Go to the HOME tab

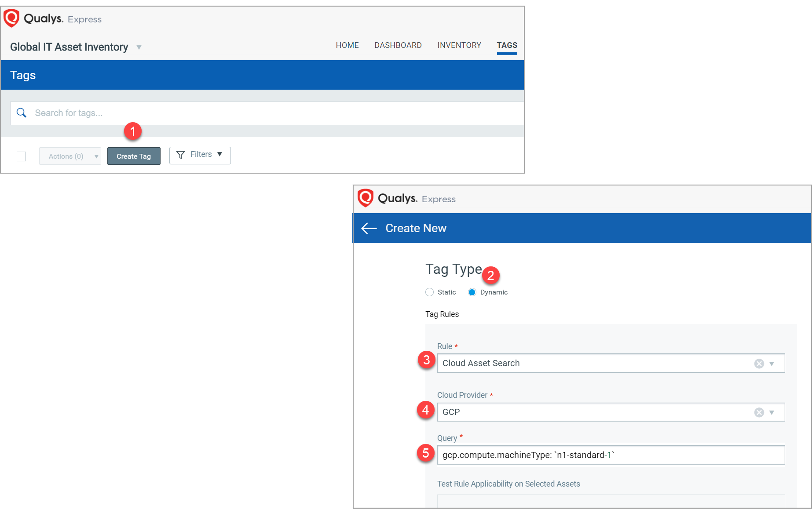[347, 45]
